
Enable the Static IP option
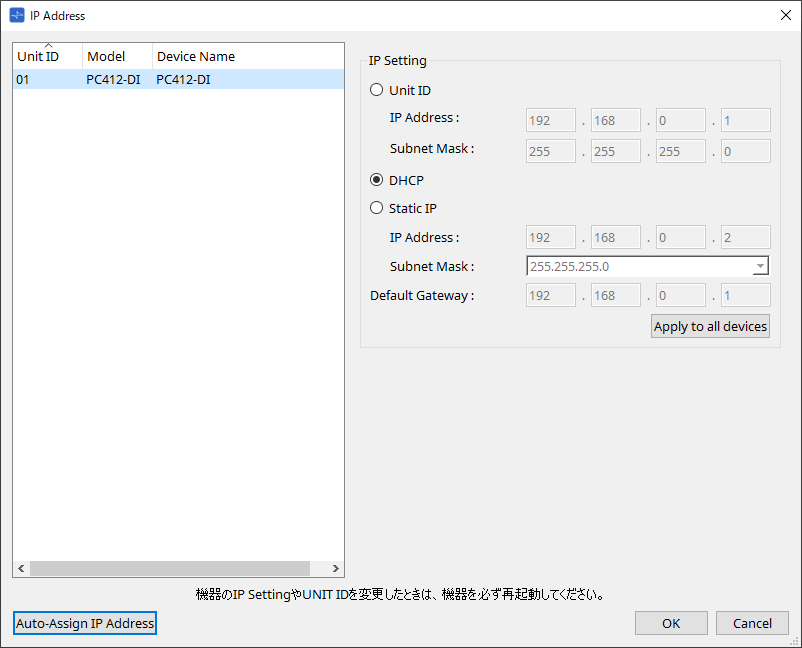pyautogui.click(x=376, y=208)
